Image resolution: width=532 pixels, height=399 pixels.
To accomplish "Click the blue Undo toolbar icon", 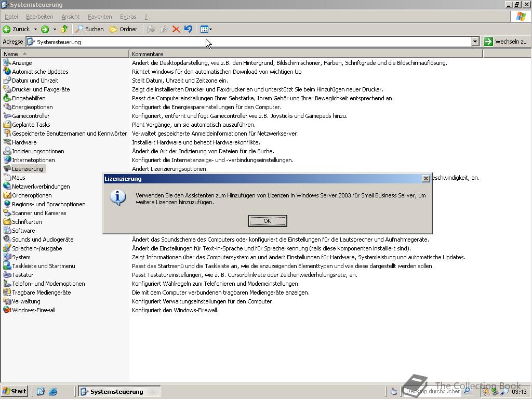I will (x=188, y=29).
